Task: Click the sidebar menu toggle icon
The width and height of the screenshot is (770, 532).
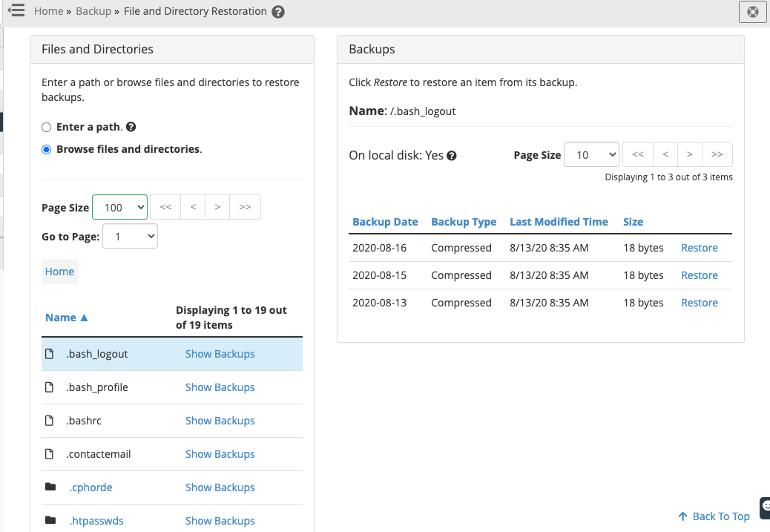Action: tap(16, 10)
